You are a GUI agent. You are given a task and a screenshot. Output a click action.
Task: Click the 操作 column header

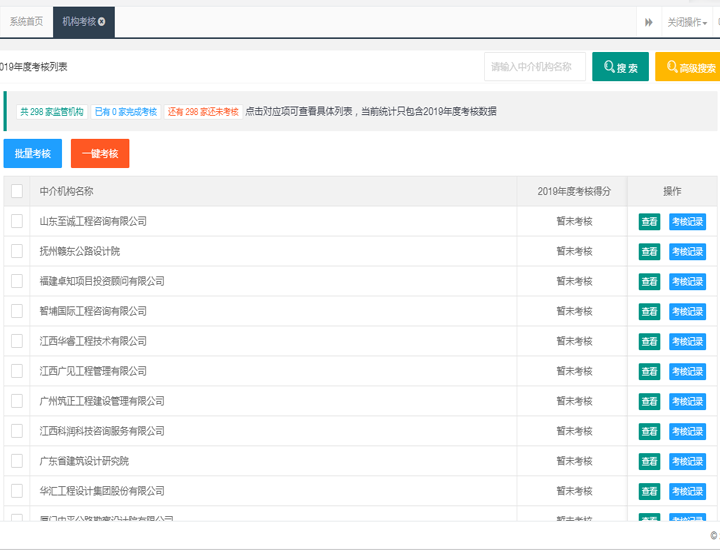click(x=672, y=191)
